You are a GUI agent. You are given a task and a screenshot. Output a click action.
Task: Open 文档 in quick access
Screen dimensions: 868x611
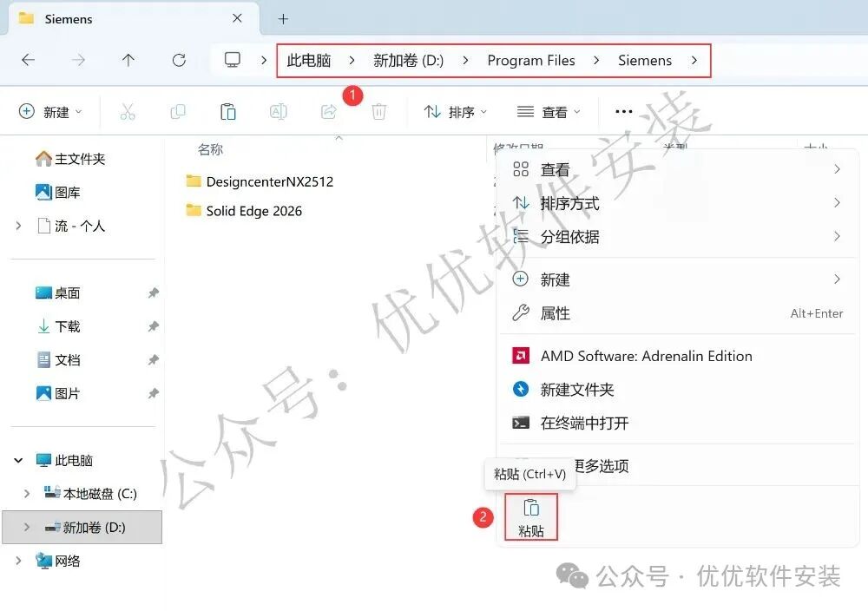pyautogui.click(x=58, y=360)
